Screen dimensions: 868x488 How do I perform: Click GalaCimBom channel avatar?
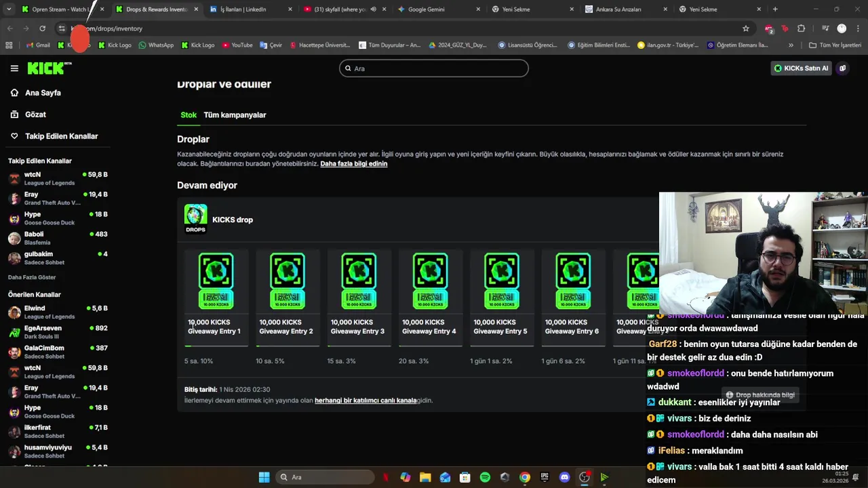14,352
